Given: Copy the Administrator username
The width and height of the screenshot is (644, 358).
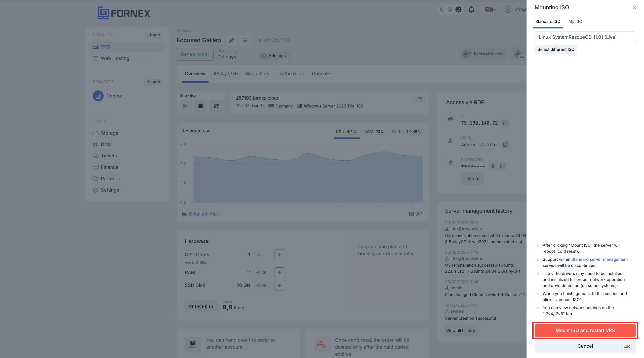Looking at the screenshot, I should 505,145.
